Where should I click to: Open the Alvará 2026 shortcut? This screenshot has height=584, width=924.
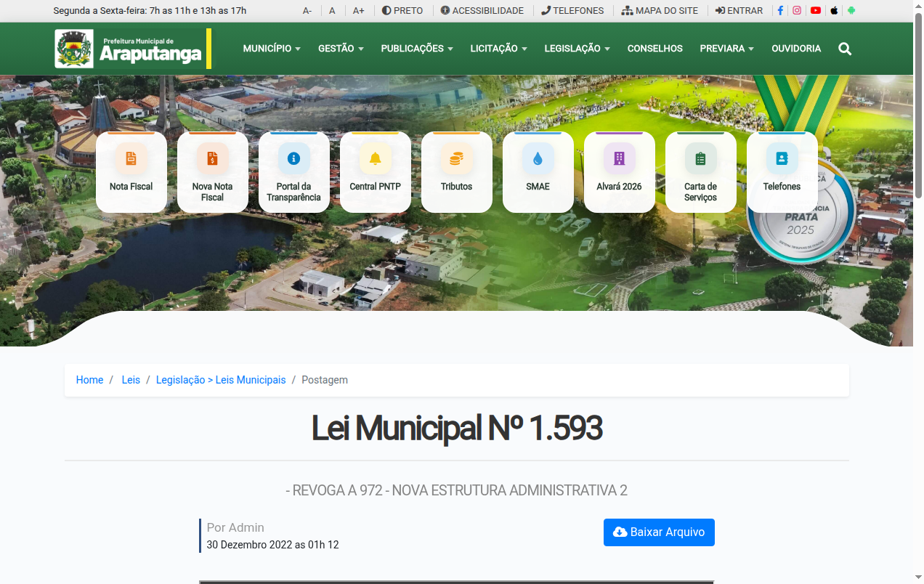tap(620, 172)
